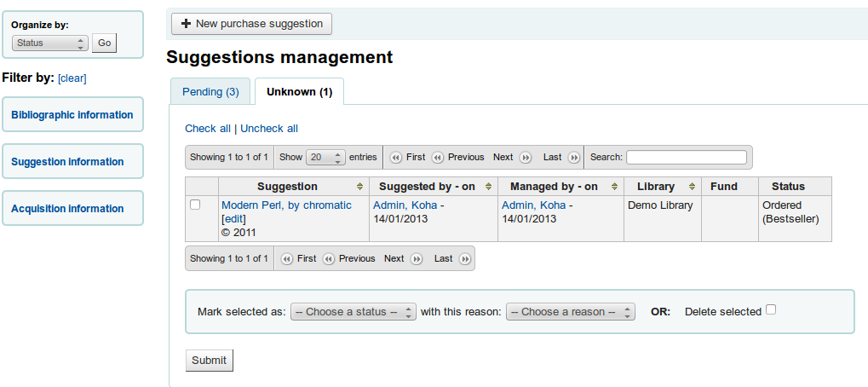Sort by the Suggestion column sort icon
The image size is (868, 387).
[x=359, y=187]
